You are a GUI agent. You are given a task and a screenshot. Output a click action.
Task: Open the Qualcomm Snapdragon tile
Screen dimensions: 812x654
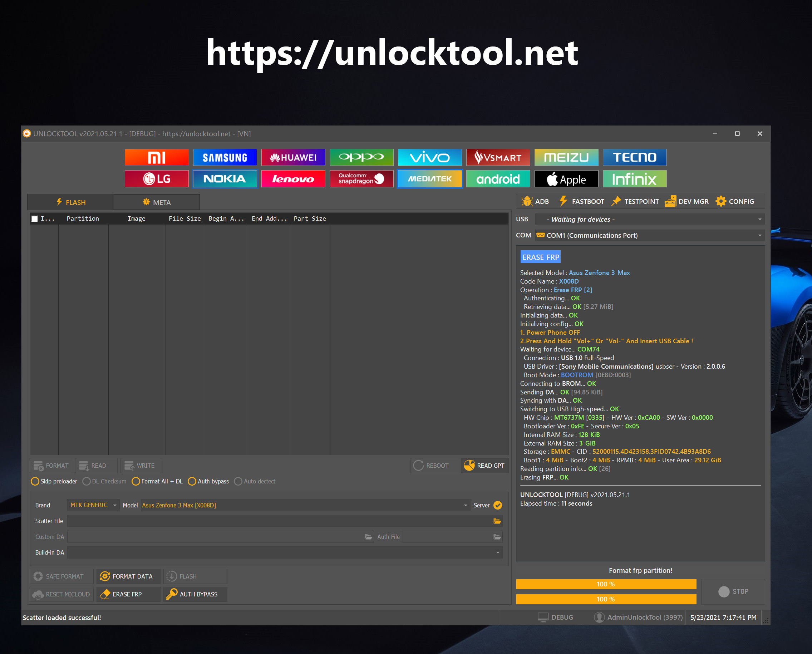[361, 179]
